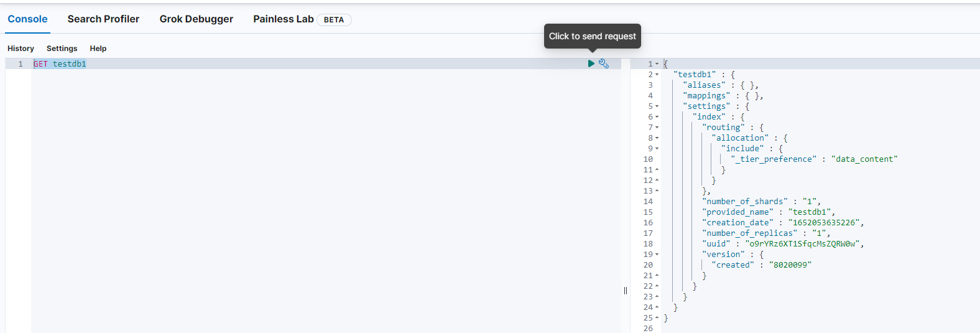Select the Console tab
This screenshot has height=333, width=980.
27,19
